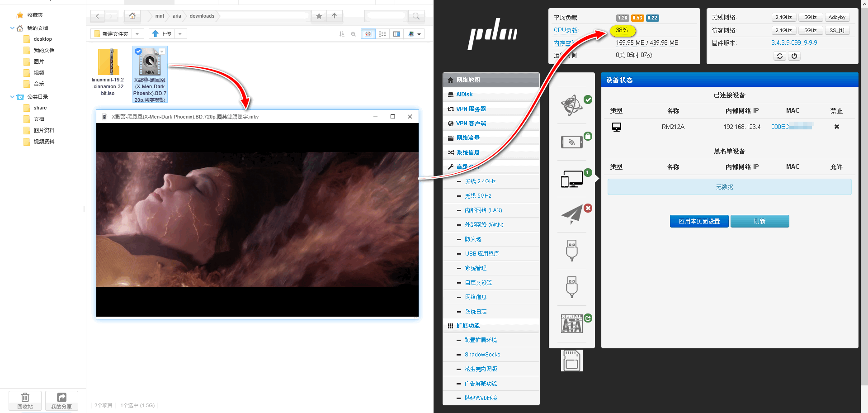Open the MKV file's dropdown menu arrow

coord(162,51)
